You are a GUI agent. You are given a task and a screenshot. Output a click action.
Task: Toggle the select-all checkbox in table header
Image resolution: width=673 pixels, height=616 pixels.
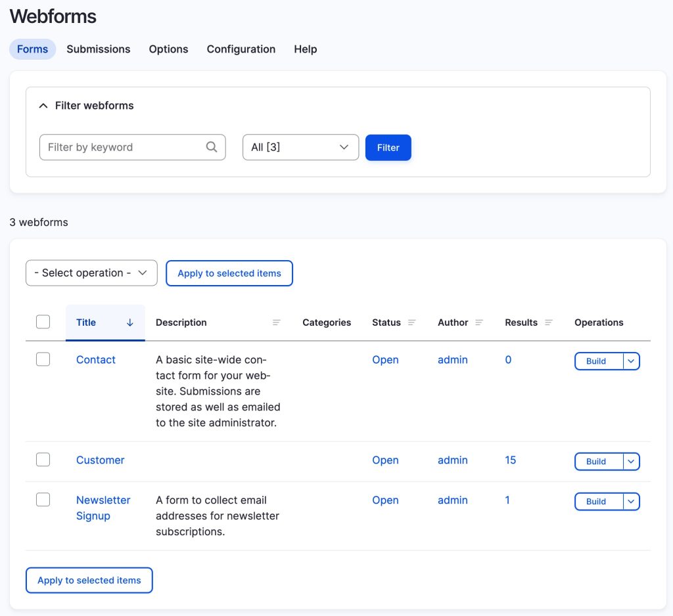coord(43,322)
